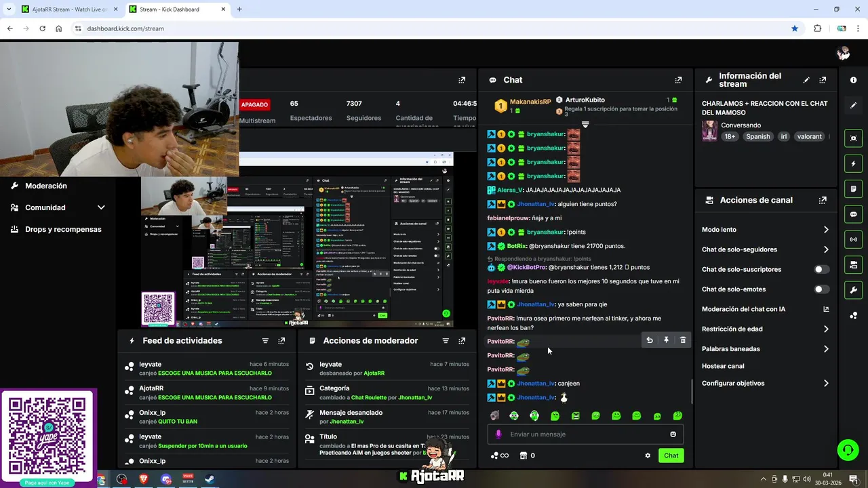Open the chat settings gear

tap(648, 455)
